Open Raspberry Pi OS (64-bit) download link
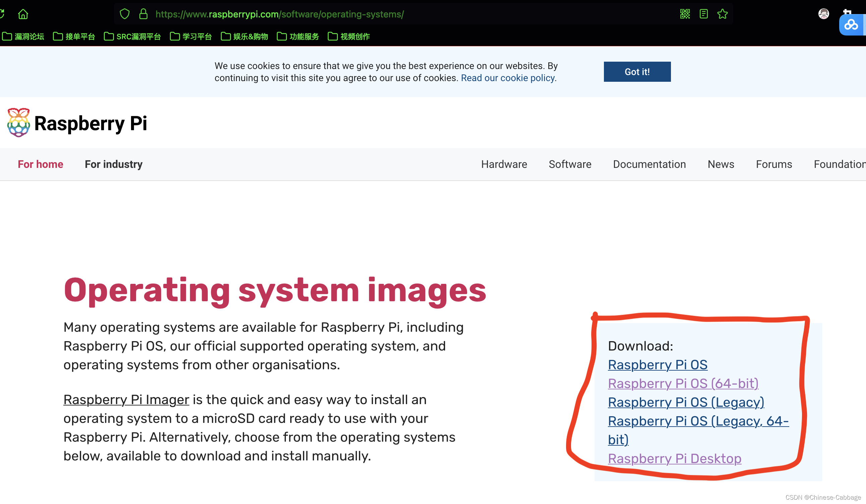 tap(683, 383)
